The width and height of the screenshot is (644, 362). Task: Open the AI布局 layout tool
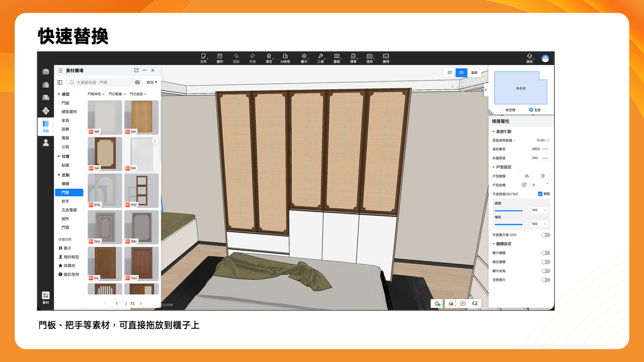pyautogui.click(x=285, y=56)
